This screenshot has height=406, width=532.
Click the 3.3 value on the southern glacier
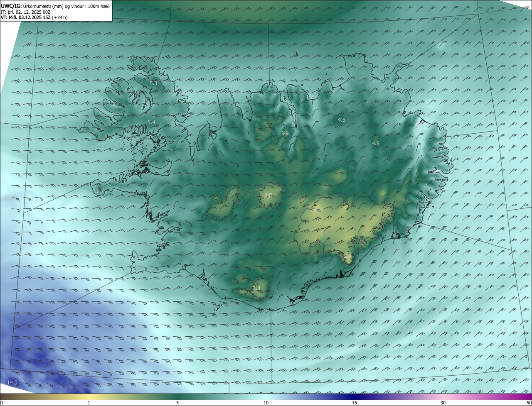[x=256, y=289]
